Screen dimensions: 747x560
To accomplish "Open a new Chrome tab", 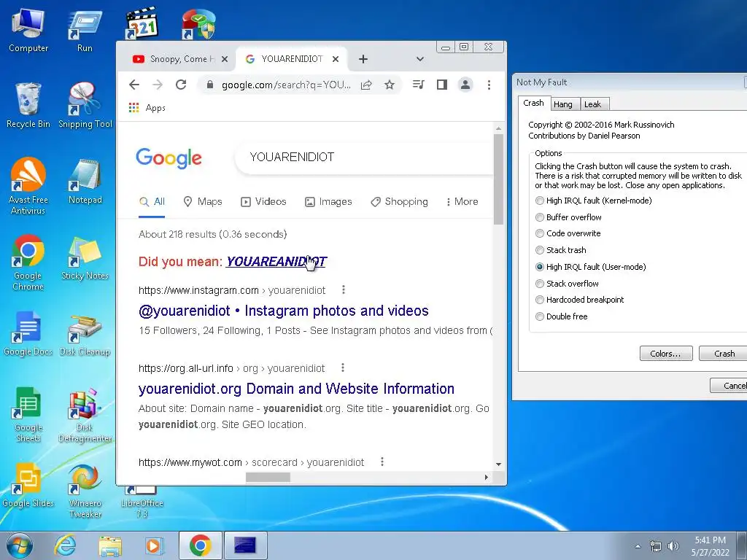I will (x=363, y=59).
